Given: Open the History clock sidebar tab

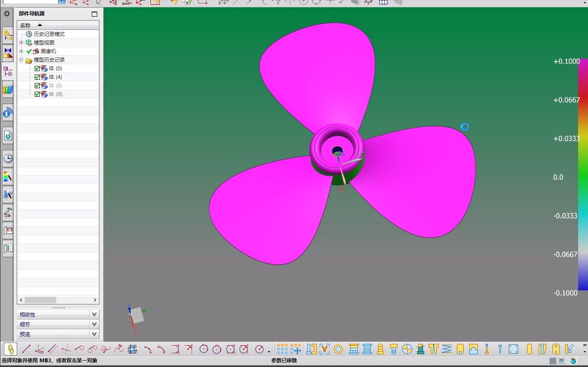Looking at the screenshot, I should (x=8, y=159).
